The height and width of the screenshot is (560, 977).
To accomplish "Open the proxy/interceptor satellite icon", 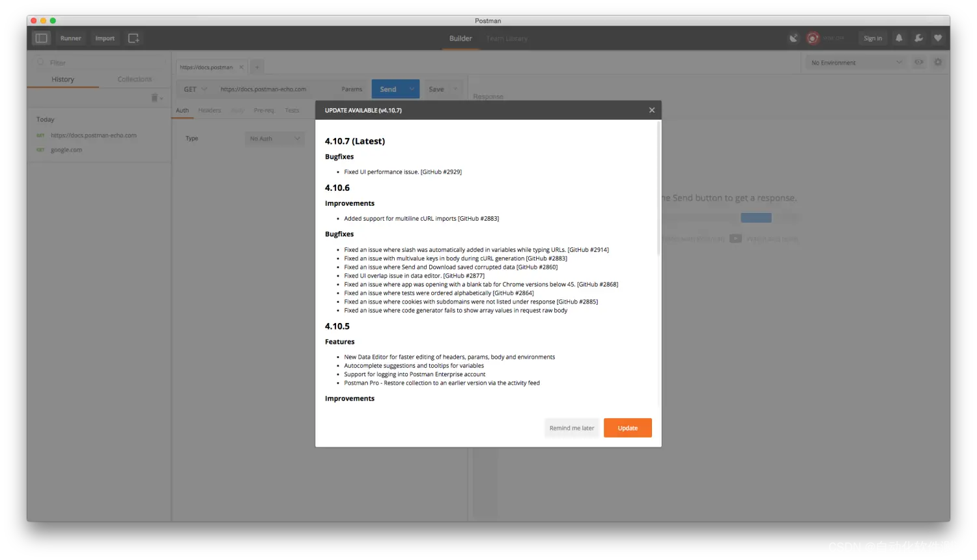I will [793, 38].
